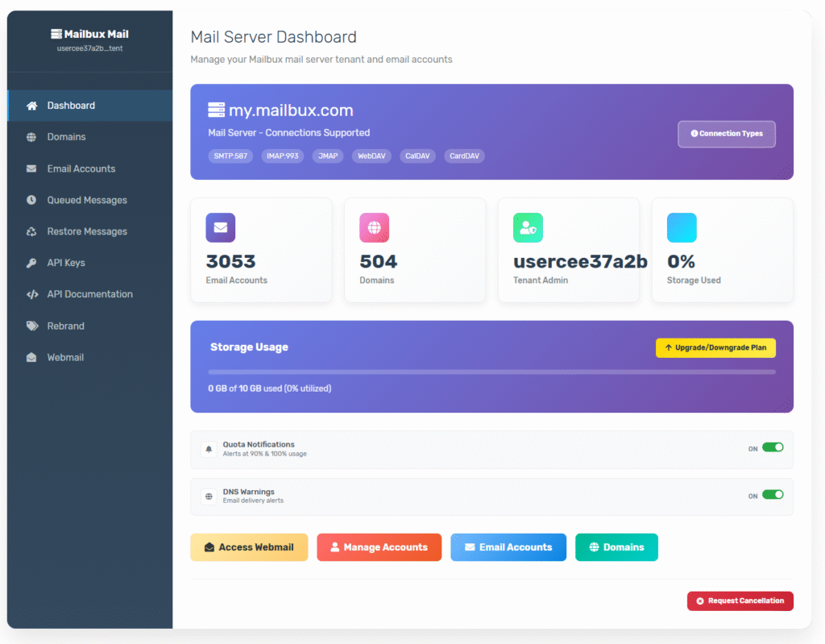Screen dimensions: 825x644
Task: Toggle the Quota Notifications switch off
Action: (773, 447)
